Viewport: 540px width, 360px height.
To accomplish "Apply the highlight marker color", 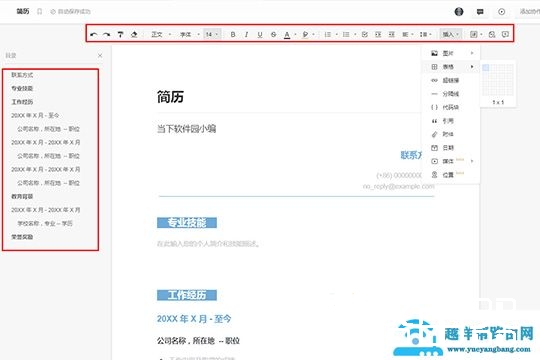I will click(x=305, y=34).
